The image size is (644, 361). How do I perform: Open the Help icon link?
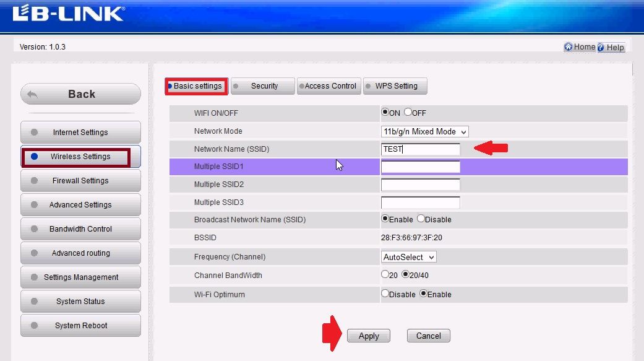[611, 48]
